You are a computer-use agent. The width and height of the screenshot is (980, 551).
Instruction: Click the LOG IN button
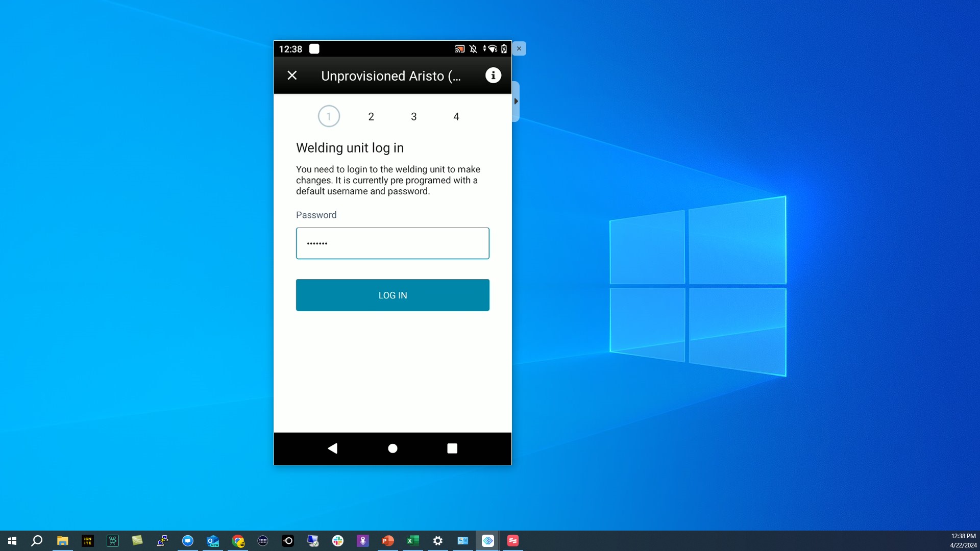pos(393,295)
